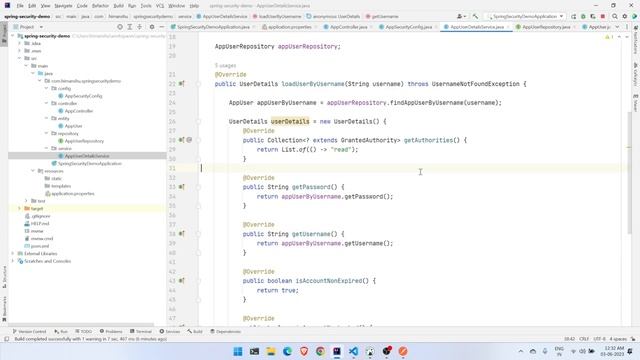The image size is (640, 360).
Task: Expand the External Libraries node
Action: tap(13, 253)
